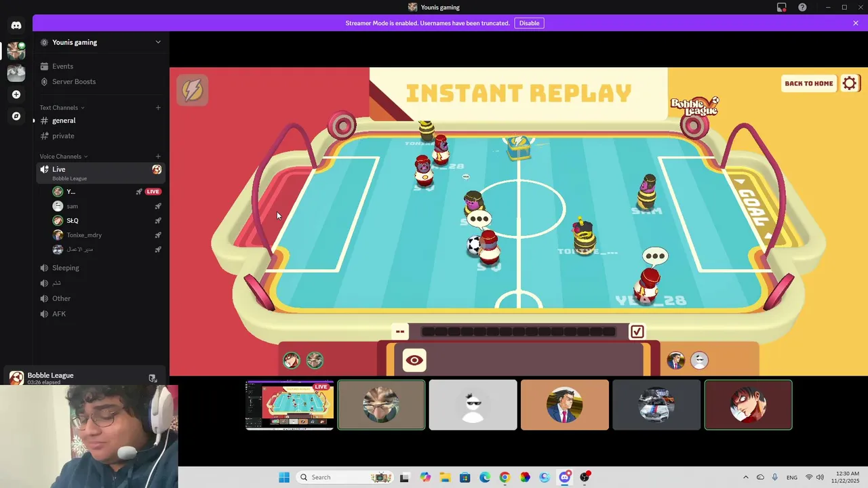Click the red LIVE badge beside Y...
Image resolution: width=868 pixels, height=488 pixels.
(153, 192)
